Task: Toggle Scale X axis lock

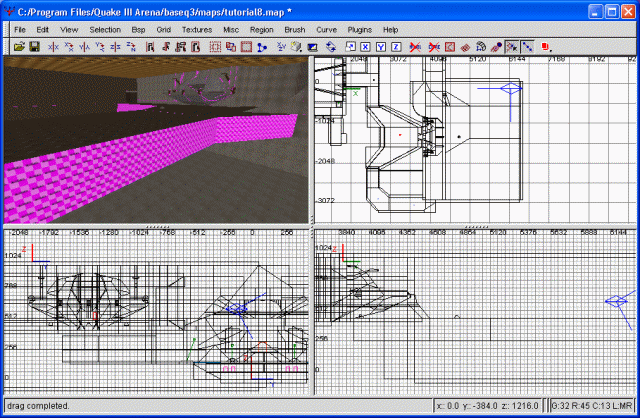Action: click(365, 47)
